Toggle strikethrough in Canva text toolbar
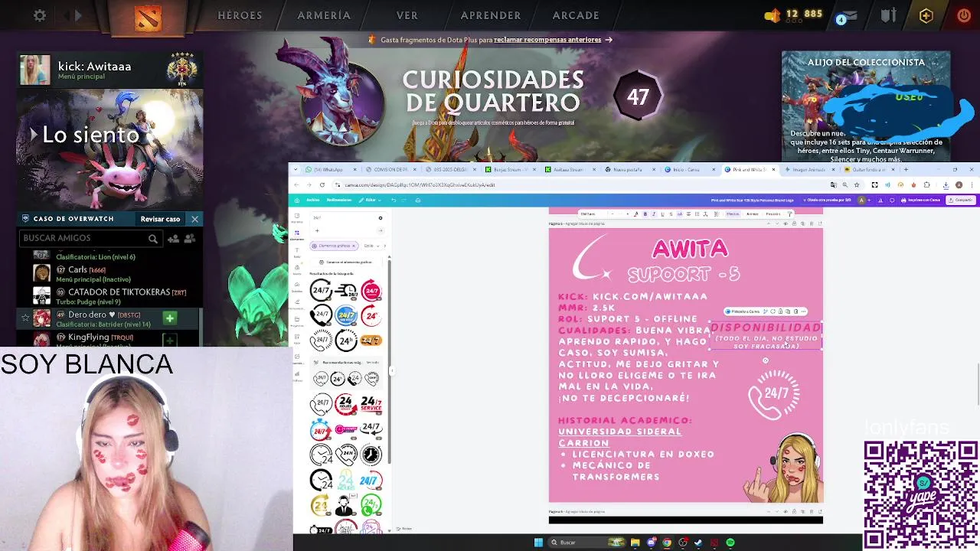This screenshot has height=551, width=980. 671,214
